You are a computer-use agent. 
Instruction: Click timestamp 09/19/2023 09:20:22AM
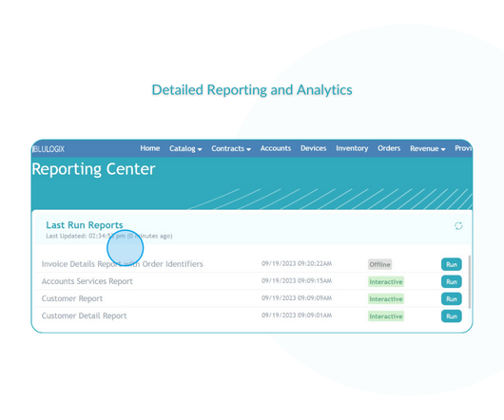(297, 263)
